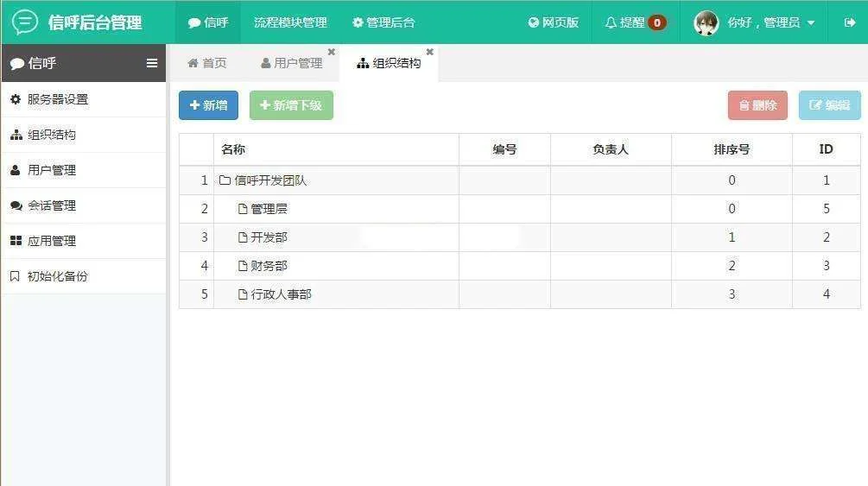Go to 应用管理 in the sidebar

pos(52,241)
